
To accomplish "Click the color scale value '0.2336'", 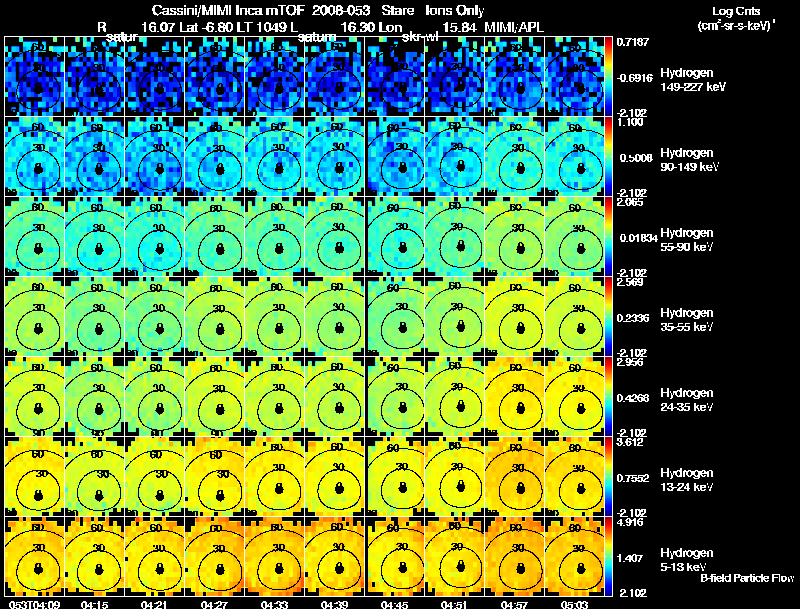I will [x=633, y=318].
